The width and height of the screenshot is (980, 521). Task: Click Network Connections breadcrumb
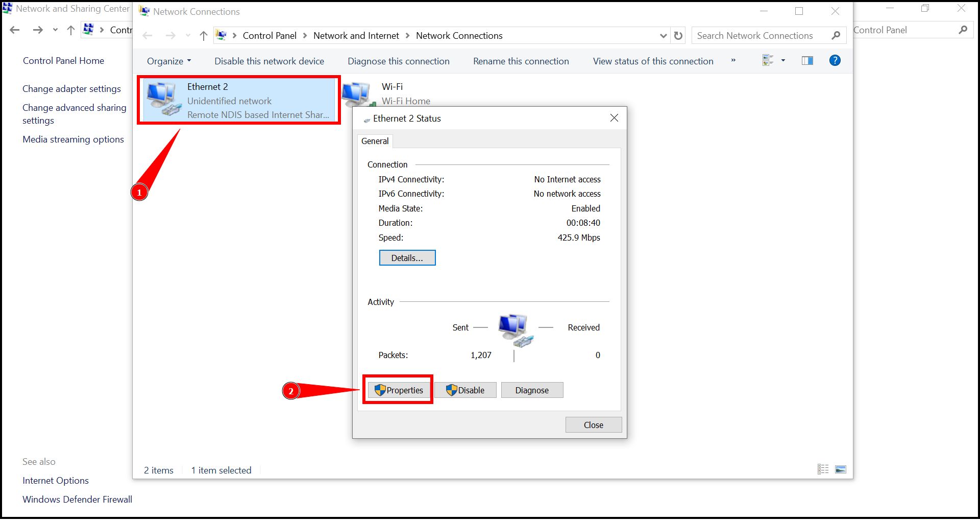(459, 36)
